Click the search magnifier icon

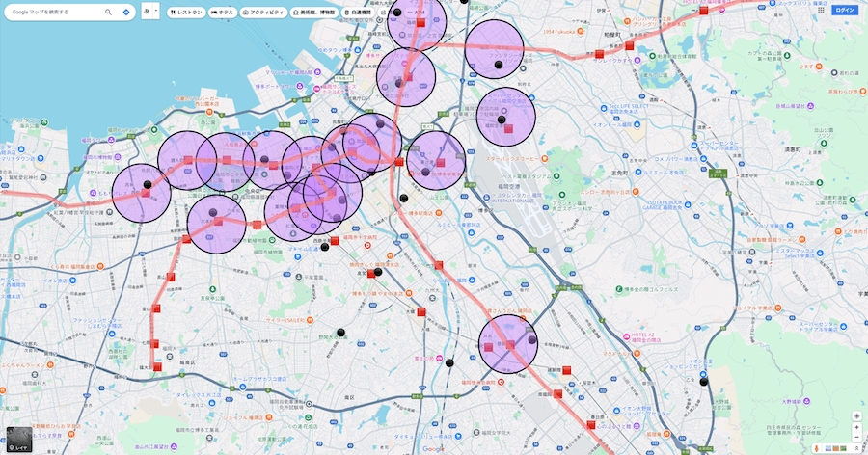click(x=109, y=13)
